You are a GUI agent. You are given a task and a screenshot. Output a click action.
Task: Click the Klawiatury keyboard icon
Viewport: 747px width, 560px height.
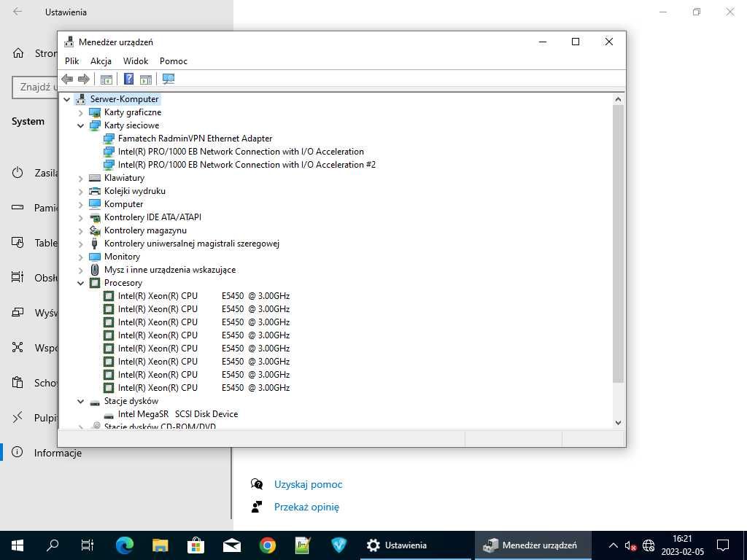pos(95,178)
